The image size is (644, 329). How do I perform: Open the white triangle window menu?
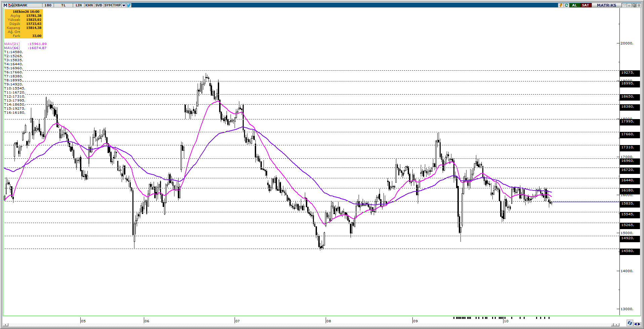click(x=625, y=5)
